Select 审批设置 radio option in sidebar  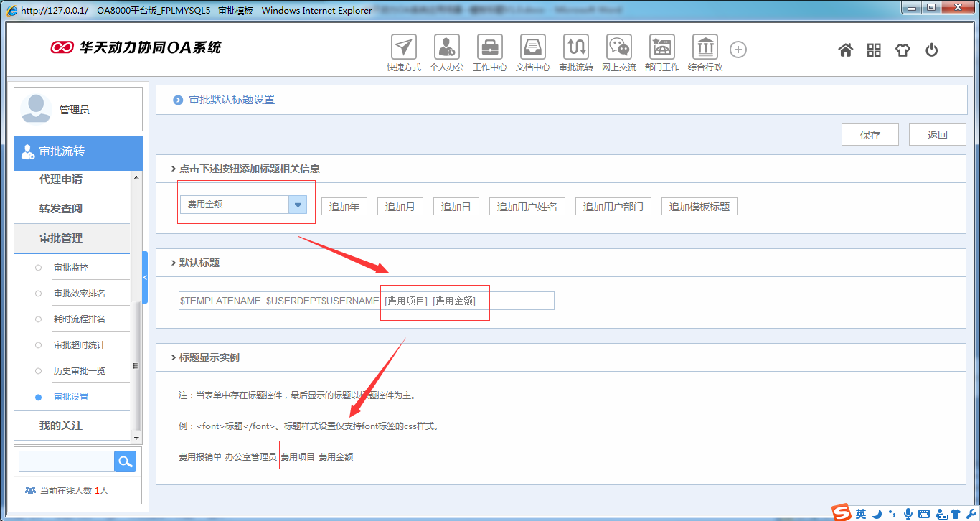(x=72, y=396)
